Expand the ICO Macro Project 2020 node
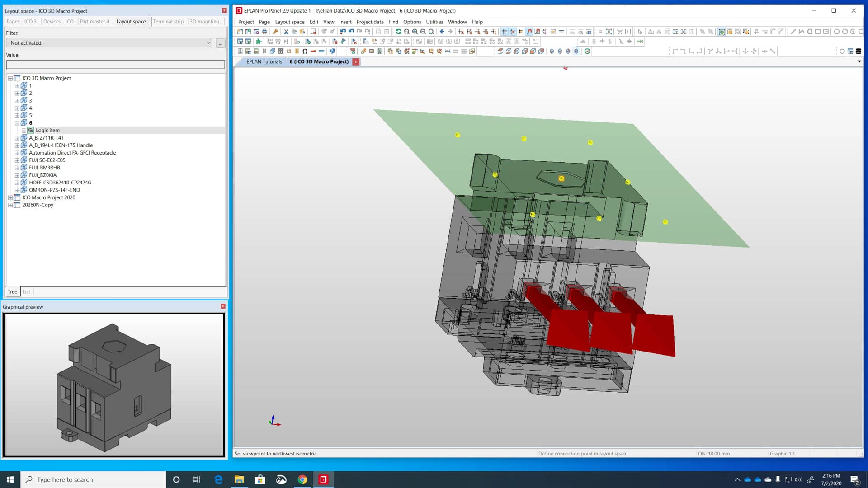 point(10,197)
